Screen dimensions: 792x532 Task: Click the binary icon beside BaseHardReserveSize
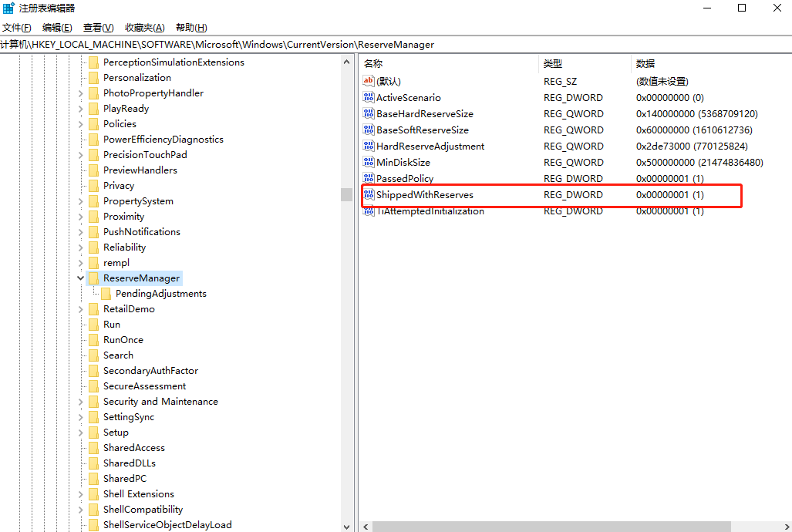[x=369, y=113]
